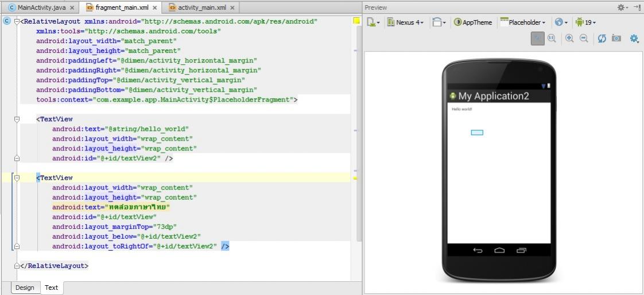Open the Android API 19 version dropdown

coord(585,22)
